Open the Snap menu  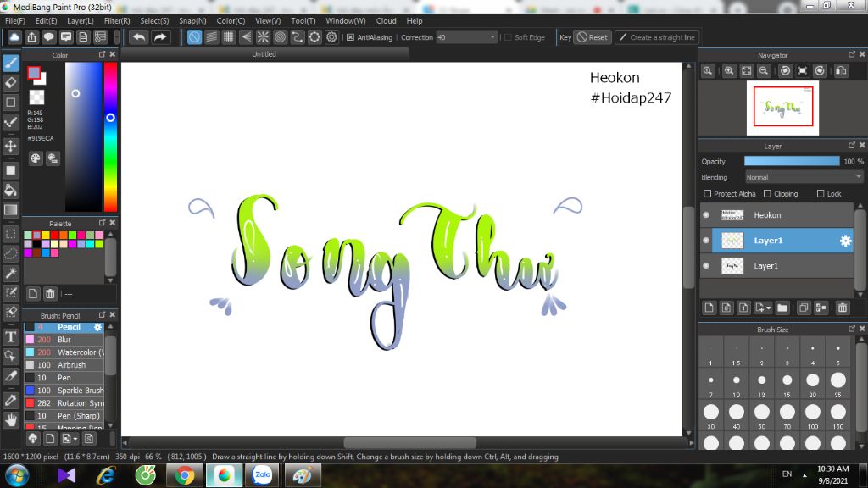pos(192,20)
